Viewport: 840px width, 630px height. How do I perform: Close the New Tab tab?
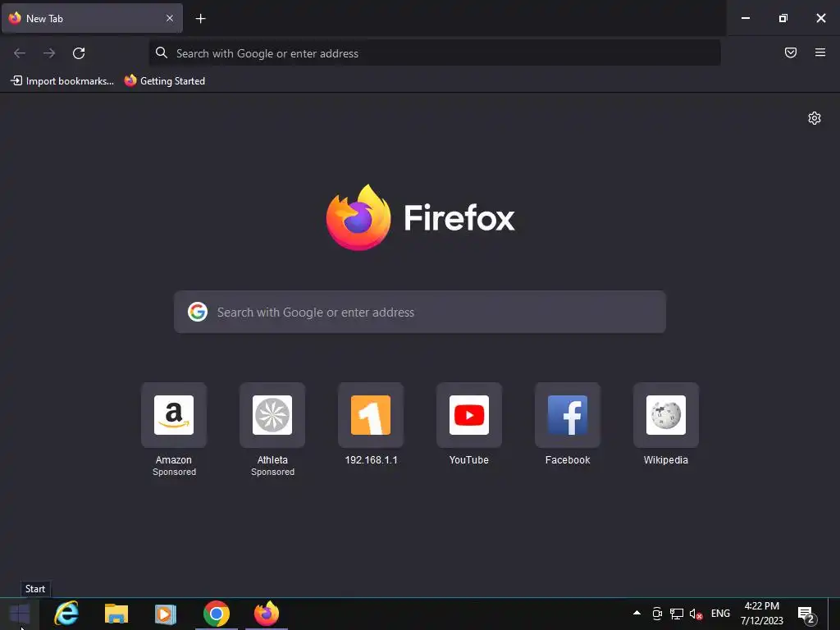coord(169,18)
